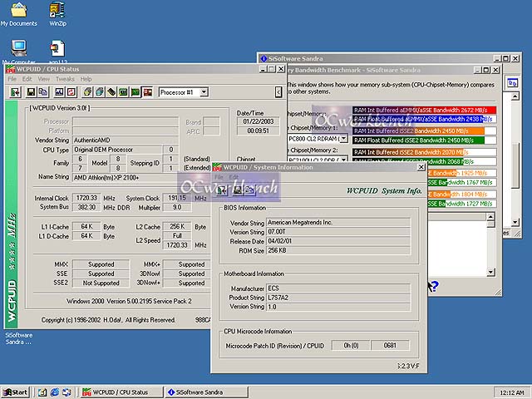Click the SiSoftware Sandra desktop shortcut label
This screenshot has height=399, width=532.
(18, 338)
